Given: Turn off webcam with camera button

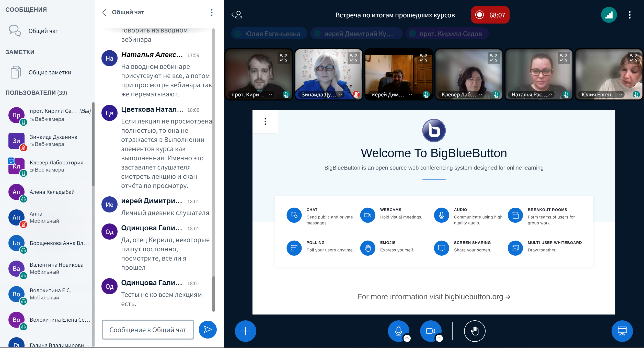Looking at the screenshot, I should pos(430,331).
